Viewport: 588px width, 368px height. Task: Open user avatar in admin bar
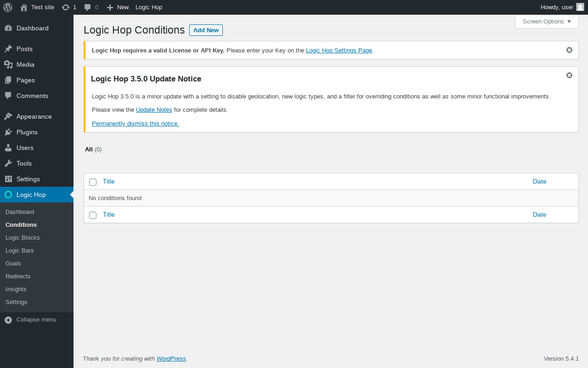pos(580,7)
